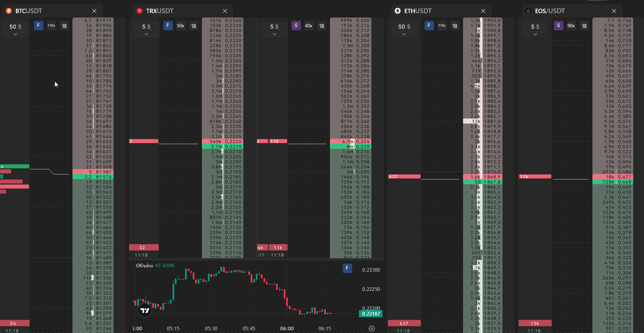The height and width of the screenshot is (333, 644).
Task: Click the blue F badge next to 50x in TRXUSDT
Action: click(168, 26)
